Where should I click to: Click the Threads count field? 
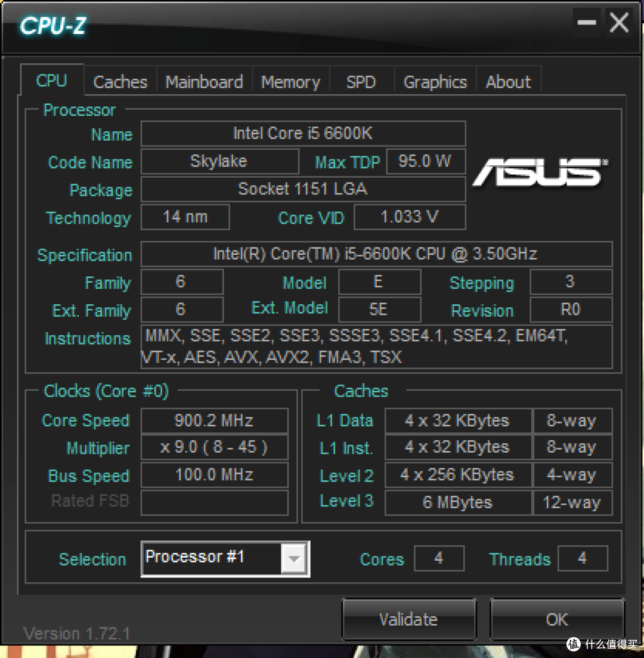(583, 558)
